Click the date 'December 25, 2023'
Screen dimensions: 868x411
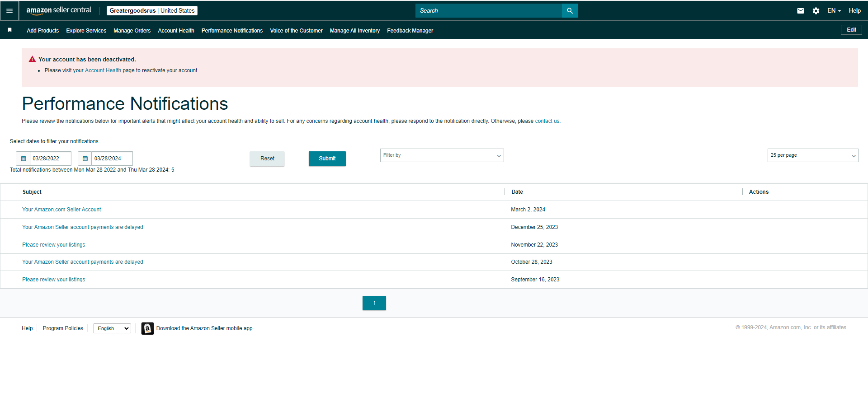tap(534, 227)
